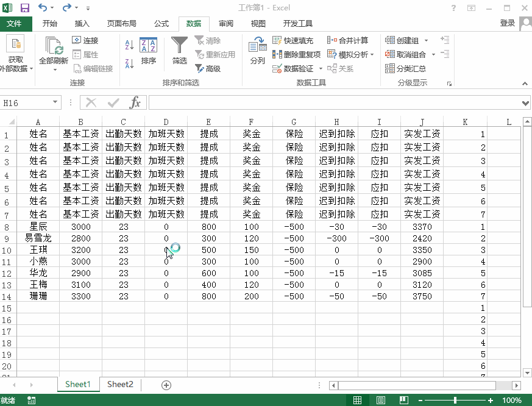Switch to the Formulas (公式) tab

[x=161, y=23]
